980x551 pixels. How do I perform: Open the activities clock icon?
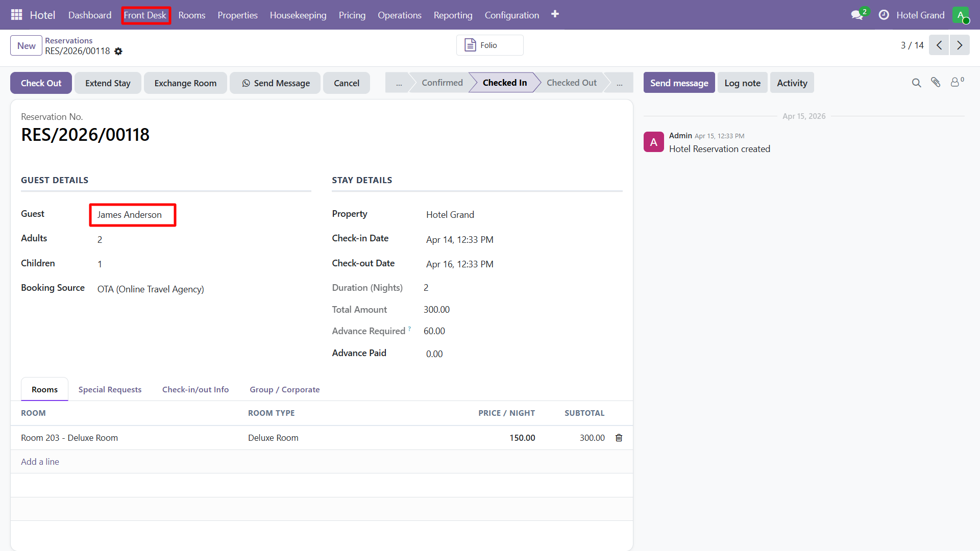pos(884,15)
